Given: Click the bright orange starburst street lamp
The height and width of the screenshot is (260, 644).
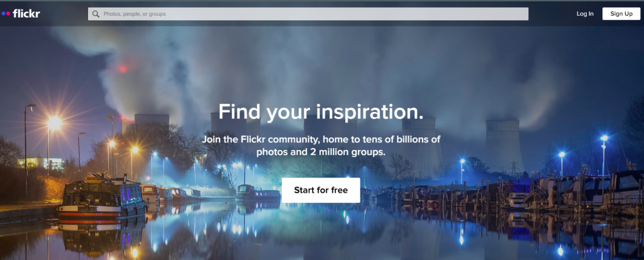Looking at the screenshot, I should 54,122.
